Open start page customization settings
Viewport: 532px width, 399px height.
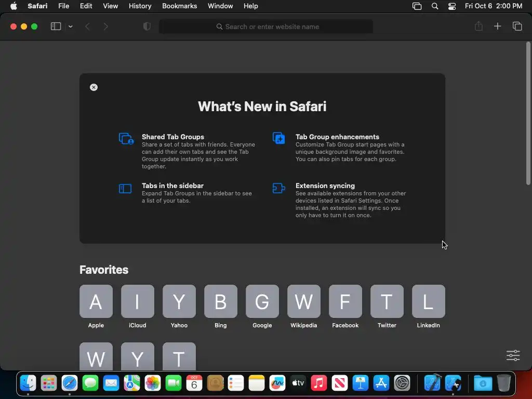[513, 355]
